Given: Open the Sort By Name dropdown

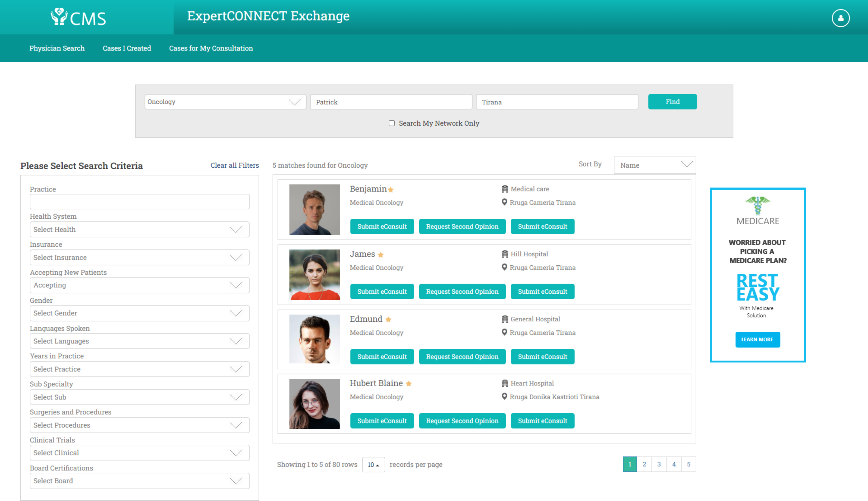Looking at the screenshot, I should (x=655, y=165).
